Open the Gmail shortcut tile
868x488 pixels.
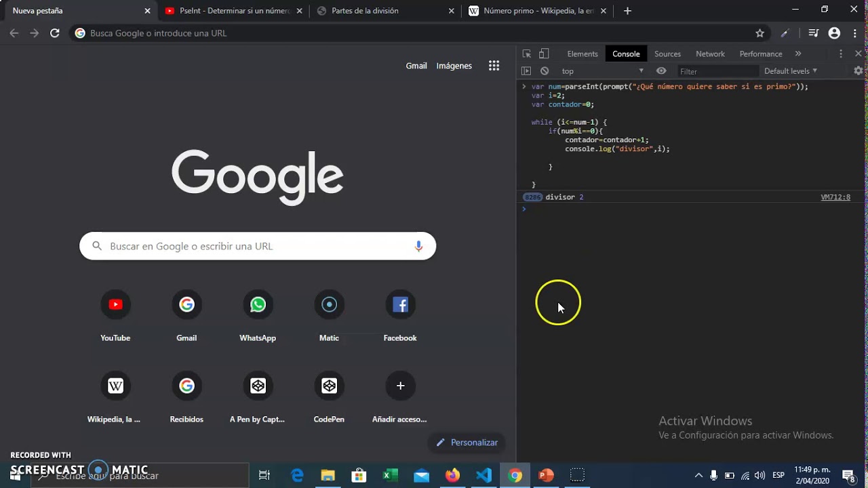[186, 316]
